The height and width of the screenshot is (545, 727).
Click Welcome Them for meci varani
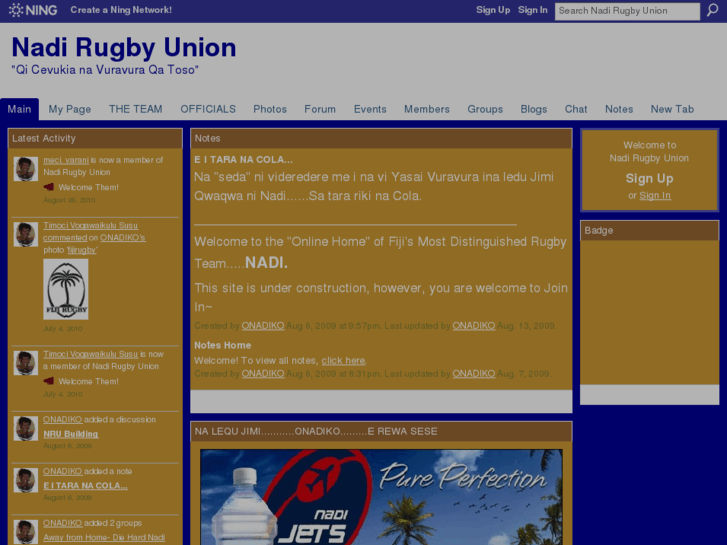[x=89, y=187]
